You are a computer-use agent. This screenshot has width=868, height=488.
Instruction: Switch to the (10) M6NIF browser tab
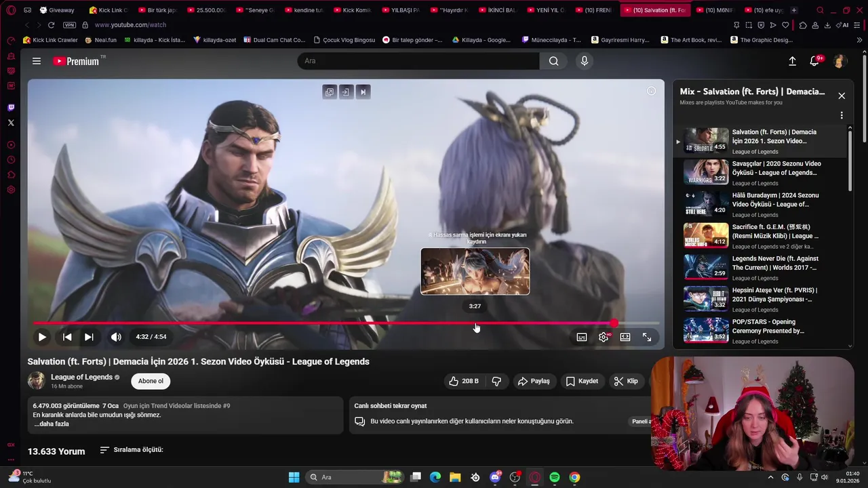[715, 10]
